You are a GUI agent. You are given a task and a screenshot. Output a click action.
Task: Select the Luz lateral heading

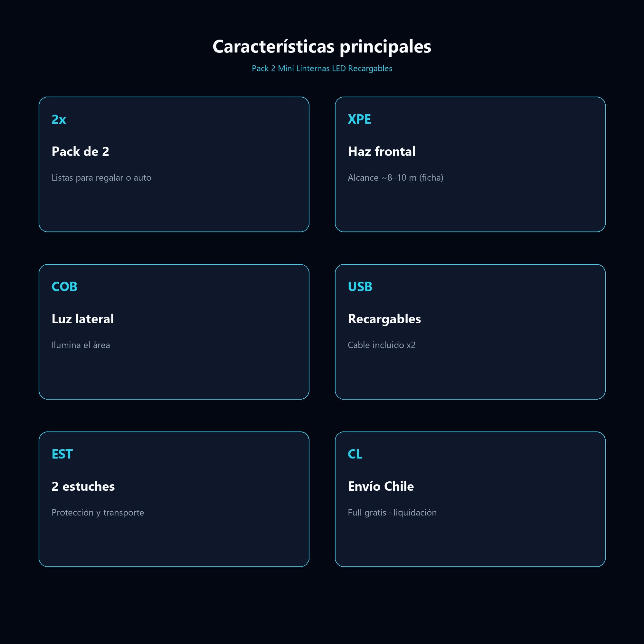(x=83, y=319)
